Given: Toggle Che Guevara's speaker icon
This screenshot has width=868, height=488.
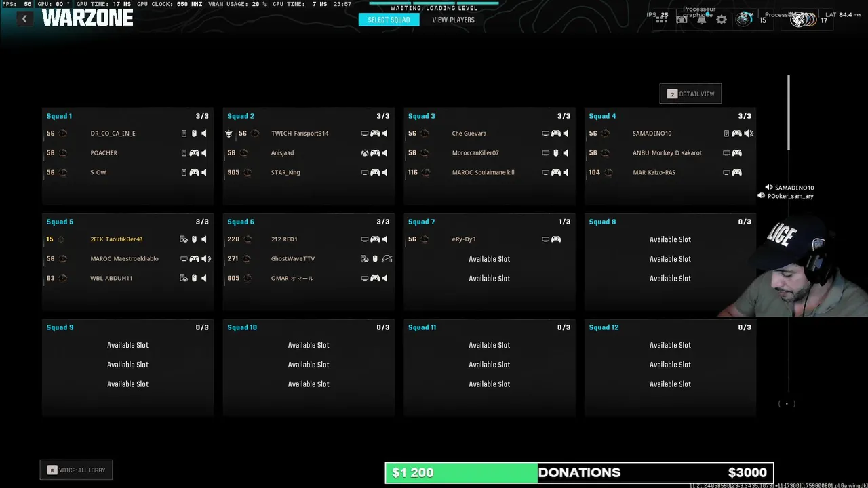Looking at the screenshot, I should tap(566, 134).
